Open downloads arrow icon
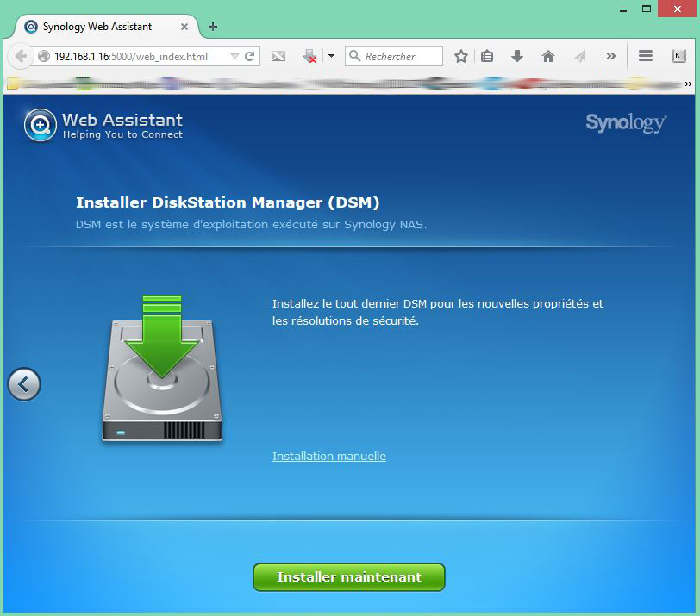This screenshot has width=700, height=616. pyautogui.click(x=517, y=56)
